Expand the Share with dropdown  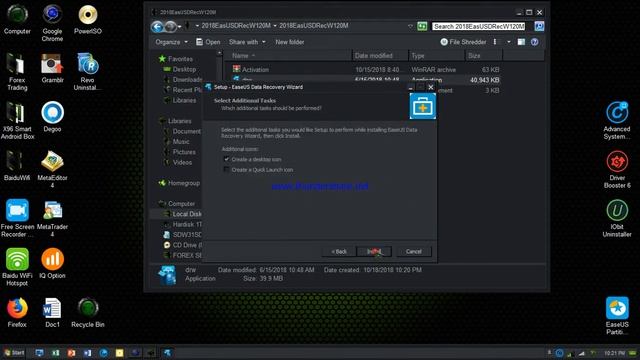pyautogui.click(x=247, y=42)
